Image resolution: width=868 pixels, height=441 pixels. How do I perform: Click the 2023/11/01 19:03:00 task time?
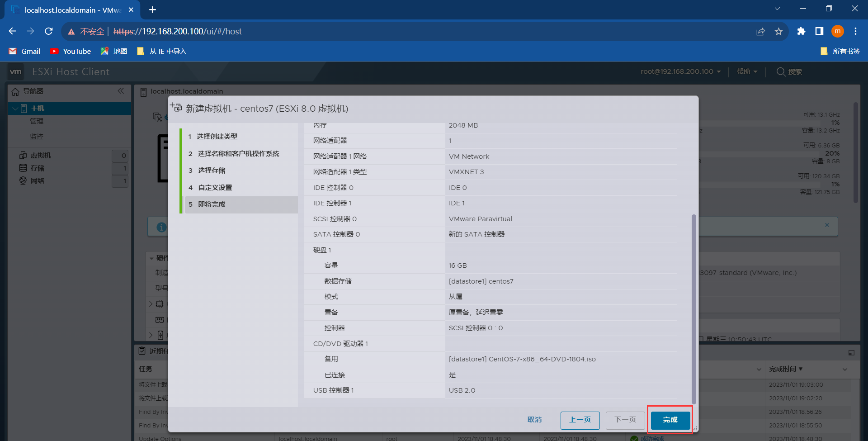[796, 385]
